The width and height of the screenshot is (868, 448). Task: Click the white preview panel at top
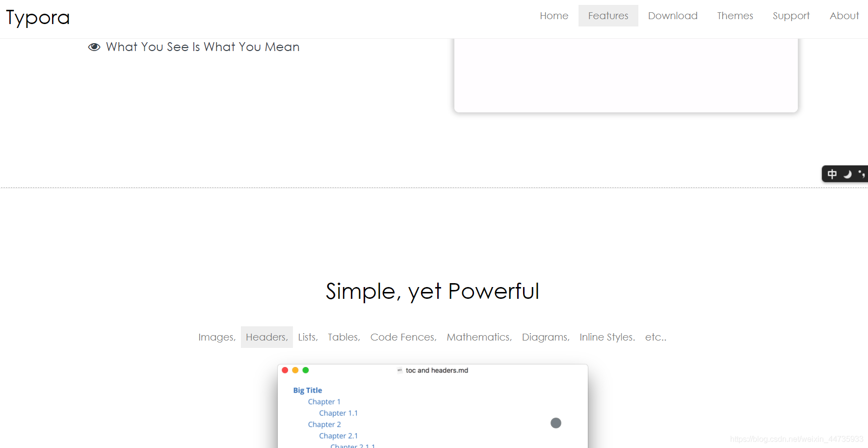(626, 75)
